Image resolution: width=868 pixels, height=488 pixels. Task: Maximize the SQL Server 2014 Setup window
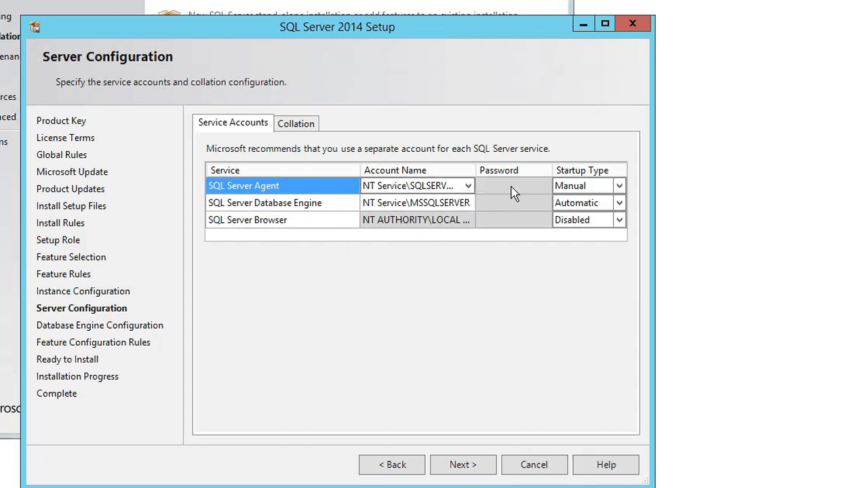[605, 24]
